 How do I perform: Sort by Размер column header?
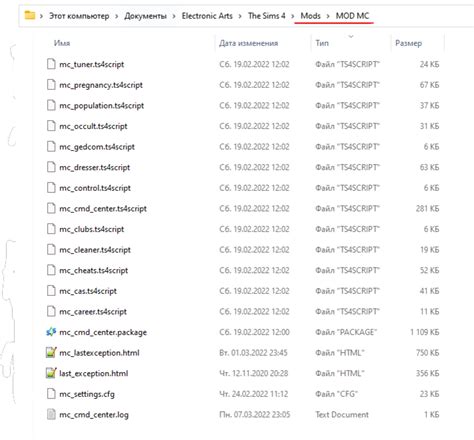tap(408, 43)
